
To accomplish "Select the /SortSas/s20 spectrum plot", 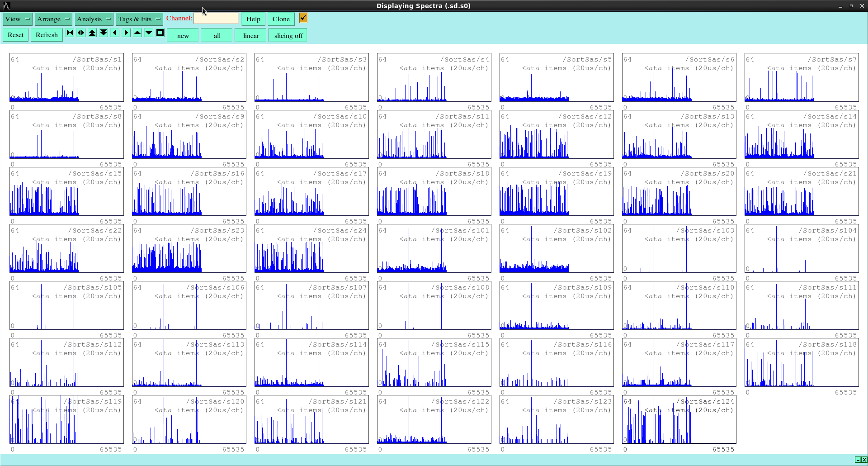I will click(x=679, y=191).
